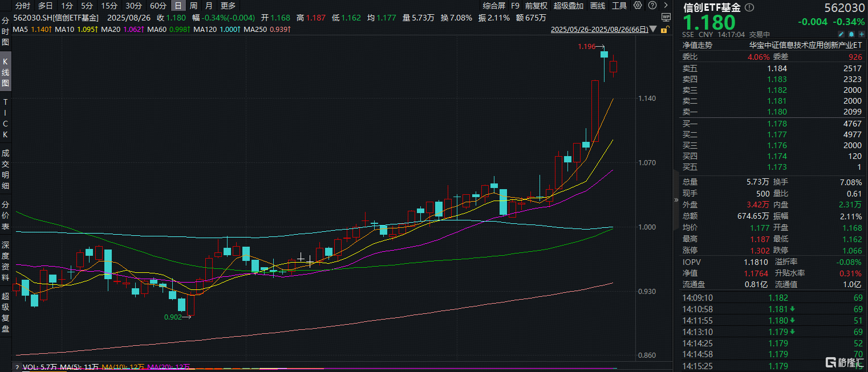868x372 pixels.
Task: Click the 跌停 price 1.066
Action: [851, 251]
